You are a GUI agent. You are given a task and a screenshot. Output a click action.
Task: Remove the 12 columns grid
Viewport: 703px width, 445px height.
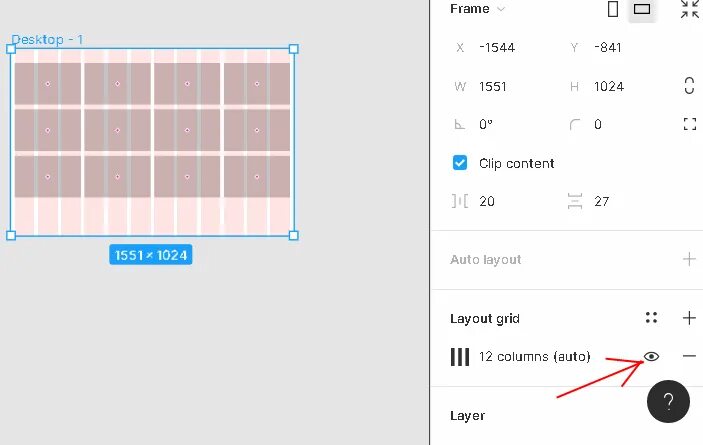pos(689,356)
